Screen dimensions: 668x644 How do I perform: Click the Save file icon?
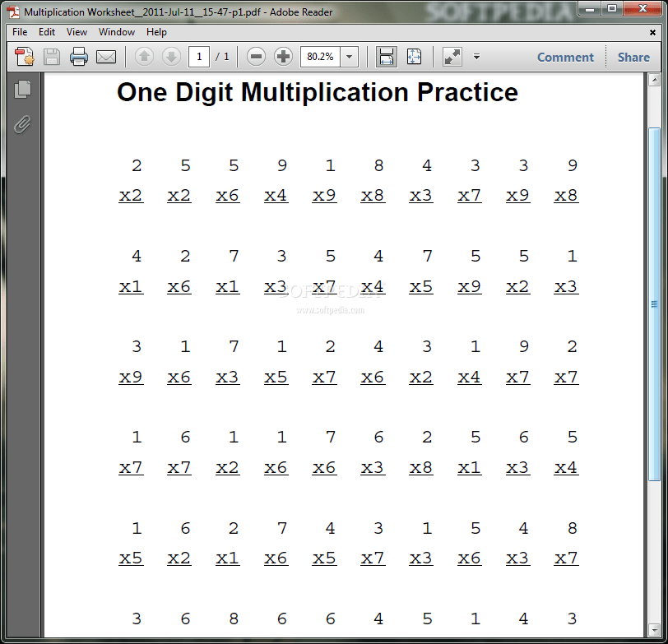tap(52, 57)
